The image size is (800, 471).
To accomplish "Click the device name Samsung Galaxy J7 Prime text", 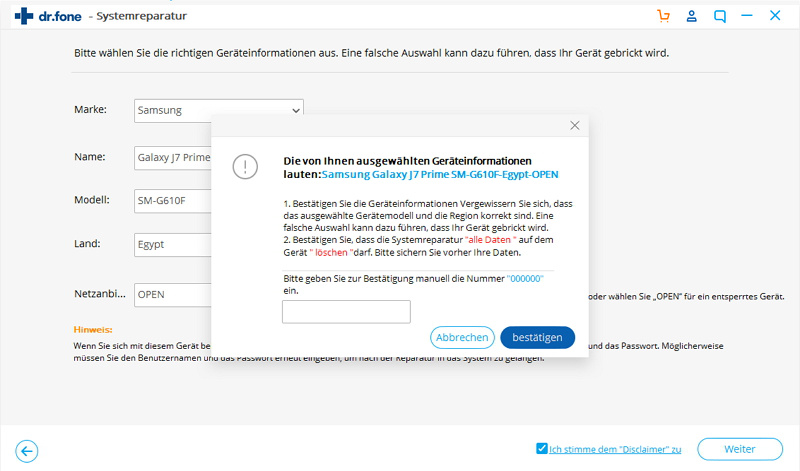I will [x=440, y=175].
